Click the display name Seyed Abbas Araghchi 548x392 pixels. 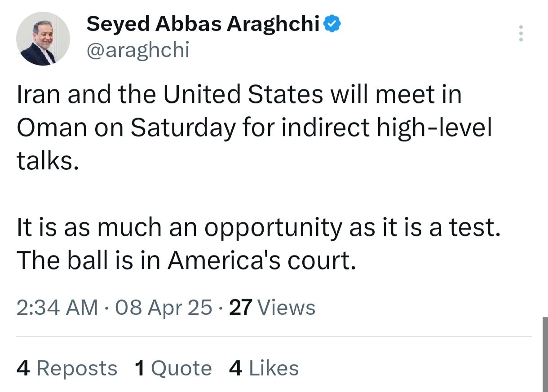pyautogui.click(x=203, y=24)
